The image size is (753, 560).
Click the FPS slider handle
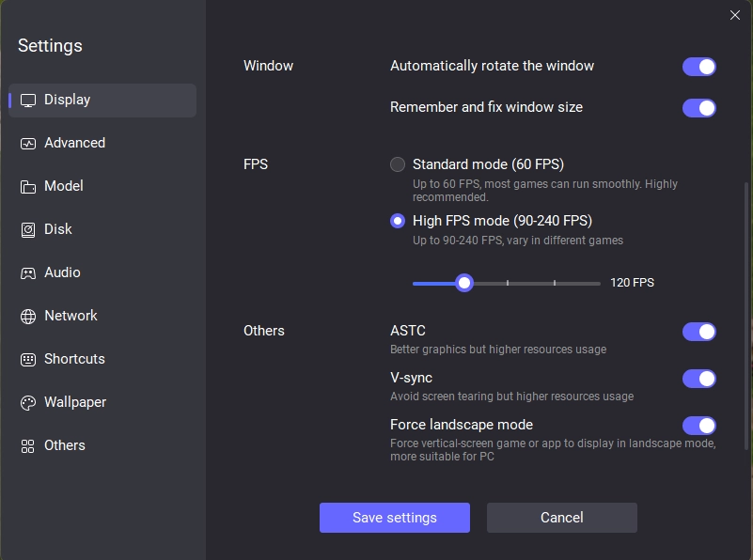(x=463, y=283)
